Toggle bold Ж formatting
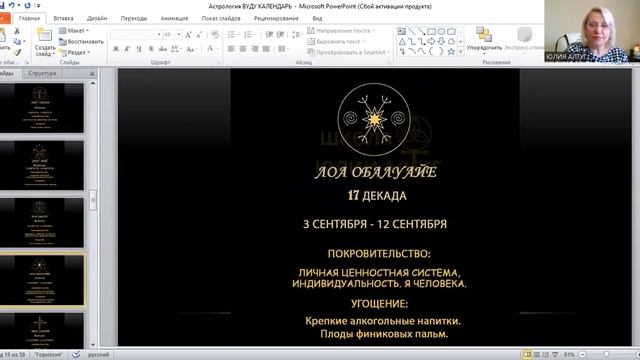This screenshot has height=360, width=640. (x=116, y=49)
